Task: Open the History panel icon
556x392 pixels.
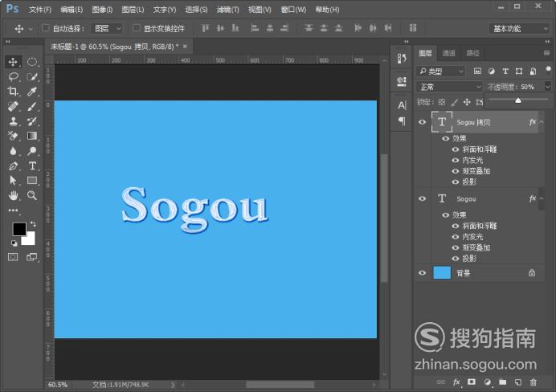Action: pos(402,59)
